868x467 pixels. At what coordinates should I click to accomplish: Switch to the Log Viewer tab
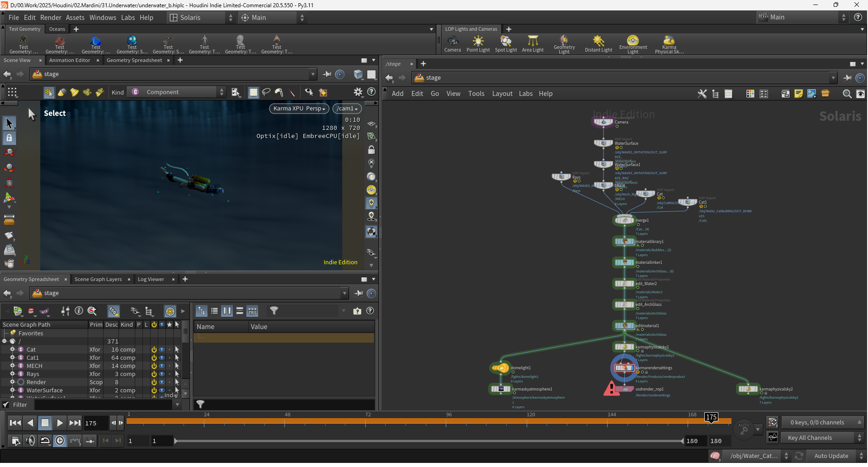click(151, 279)
